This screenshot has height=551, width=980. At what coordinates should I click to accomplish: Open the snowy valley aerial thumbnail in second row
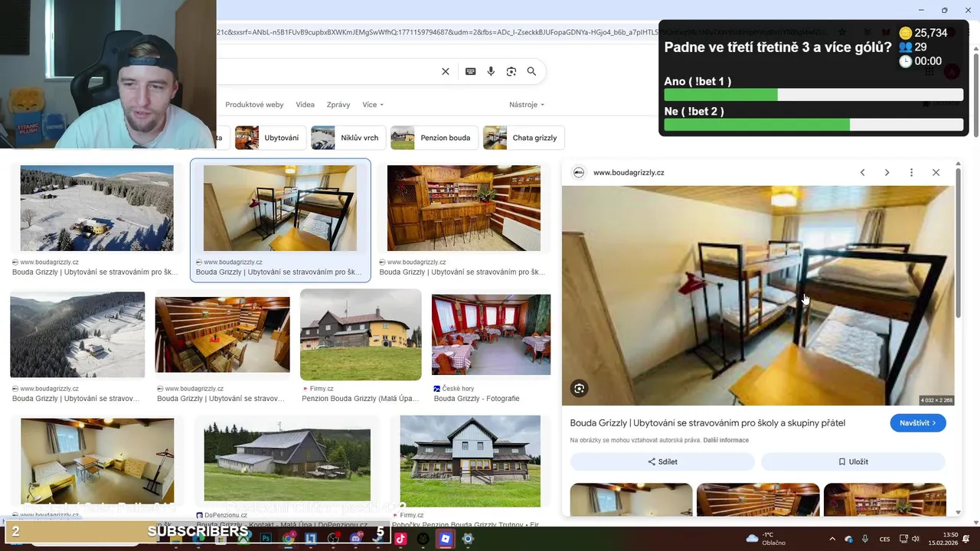pyautogui.click(x=77, y=334)
